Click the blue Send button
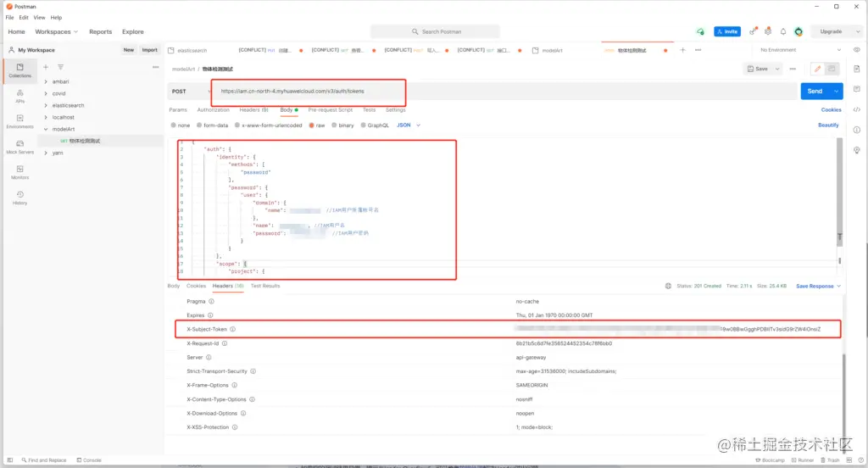 (x=815, y=92)
